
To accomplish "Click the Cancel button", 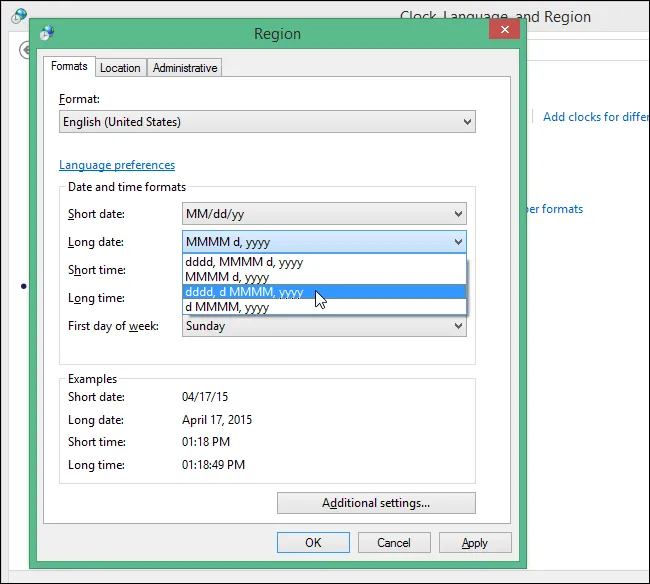I will pyautogui.click(x=394, y=543).
